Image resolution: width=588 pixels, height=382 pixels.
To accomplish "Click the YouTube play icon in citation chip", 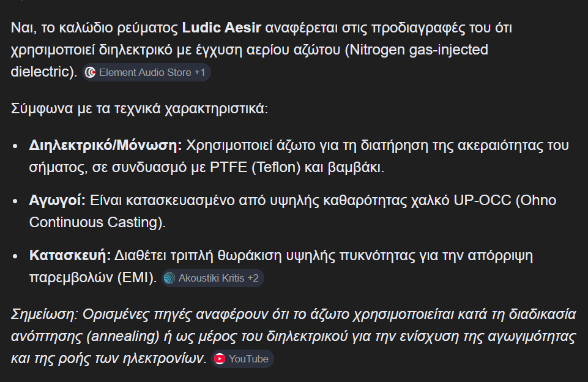I will (220, 359).
